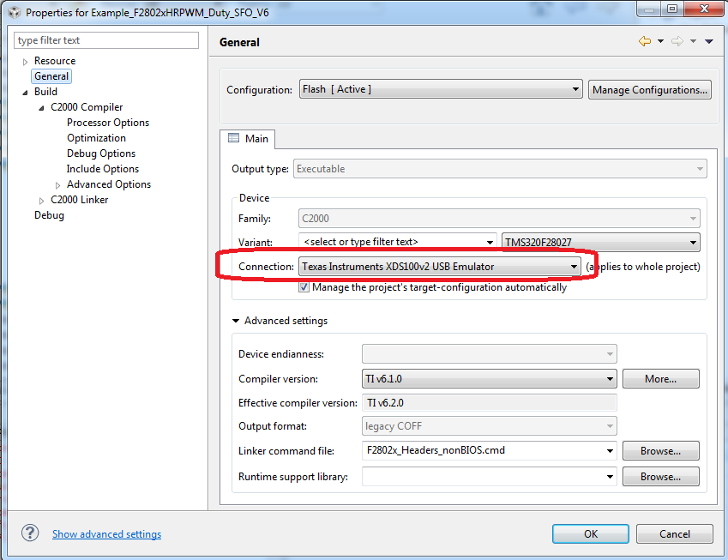Expand the Resource tree node

(23, 61)
